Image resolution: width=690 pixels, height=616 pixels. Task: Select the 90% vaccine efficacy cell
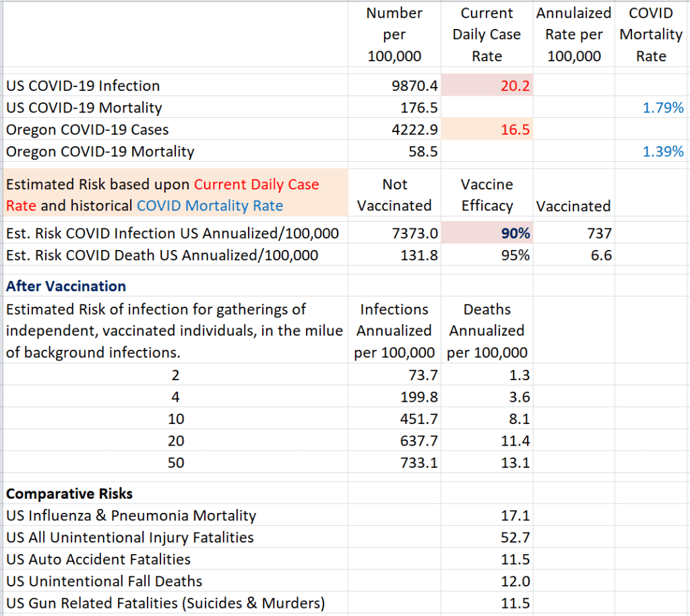[x=487, y=234]
